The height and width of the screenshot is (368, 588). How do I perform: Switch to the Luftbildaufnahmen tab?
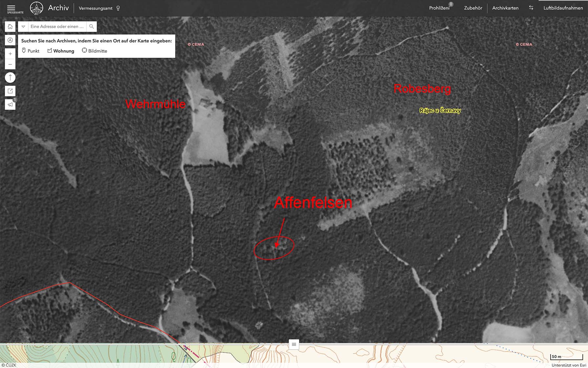click(x=563, y=8)
